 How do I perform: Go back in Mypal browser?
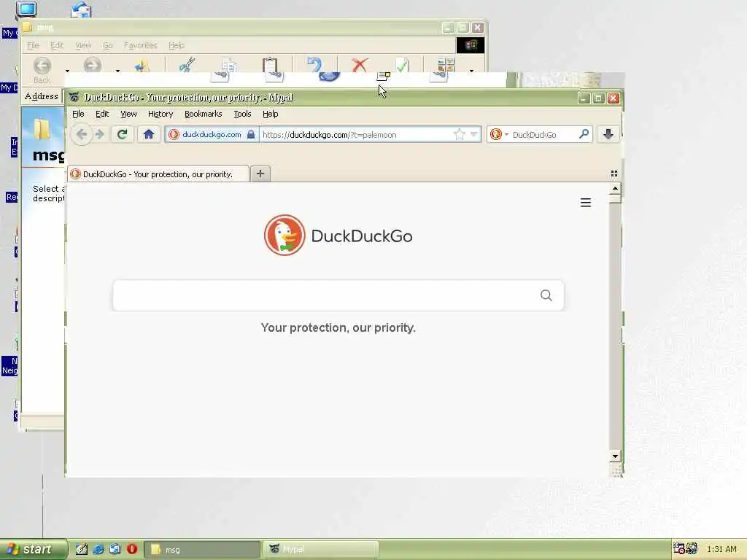(82, 134)
